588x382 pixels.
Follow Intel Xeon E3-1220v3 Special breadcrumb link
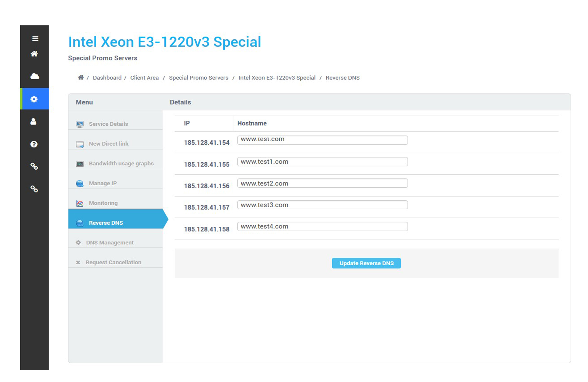click(x=277, y=78)
